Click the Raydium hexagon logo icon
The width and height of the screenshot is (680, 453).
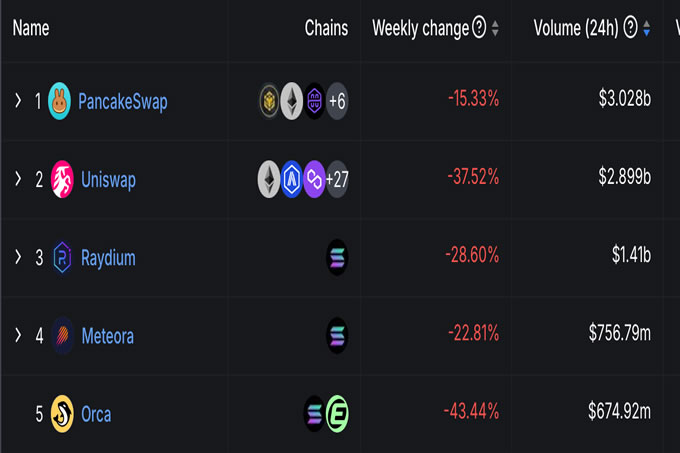[x=62, y=257]
